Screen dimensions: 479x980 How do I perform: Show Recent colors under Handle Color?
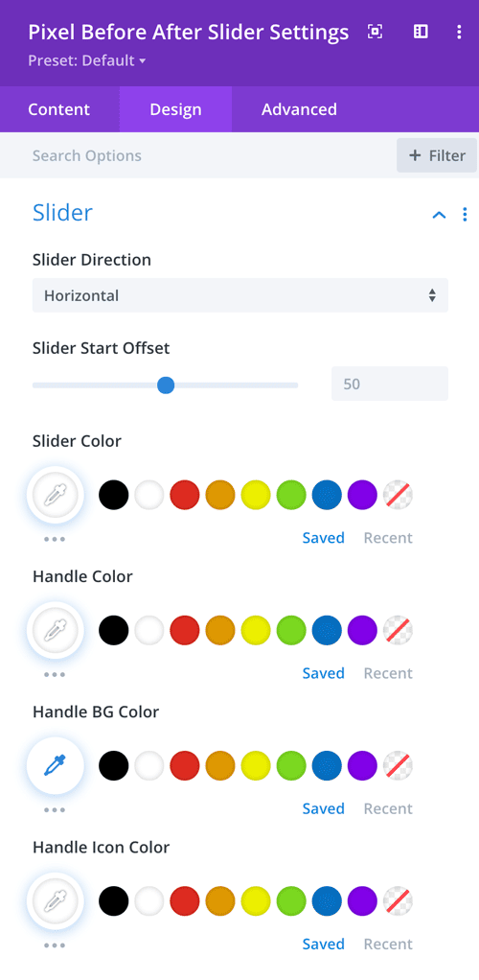tap(388, 673)
